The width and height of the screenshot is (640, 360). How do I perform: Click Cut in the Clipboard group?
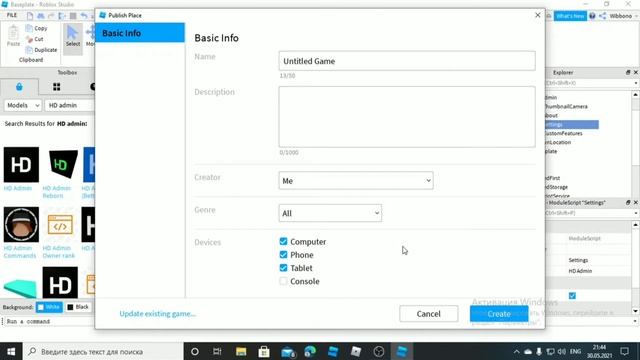(x=35, y=39)
